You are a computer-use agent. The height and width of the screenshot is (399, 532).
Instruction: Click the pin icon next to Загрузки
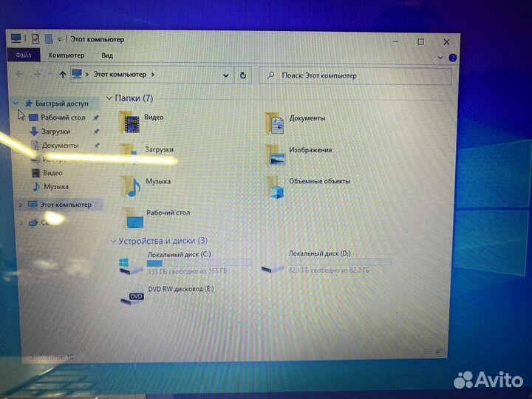coord(96,132)
